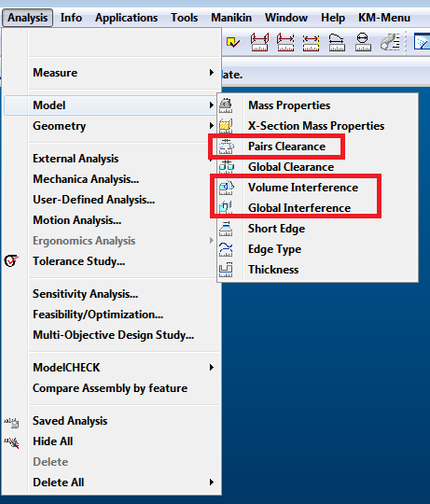Click the Tolerance Study checkmark icon
430x504 pixels.
[x=11, y=261]
